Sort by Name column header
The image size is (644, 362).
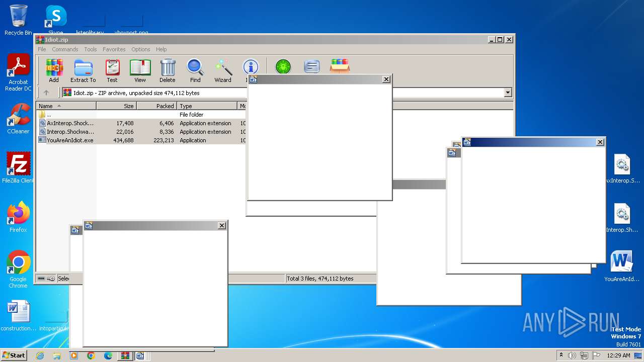click(x=66, y=106)
